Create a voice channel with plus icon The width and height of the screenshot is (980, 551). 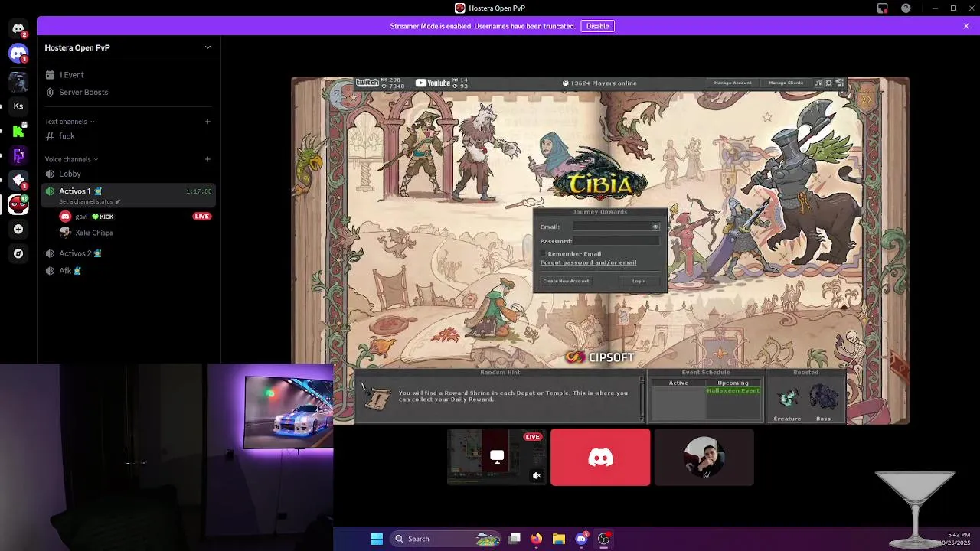point(207,159)
